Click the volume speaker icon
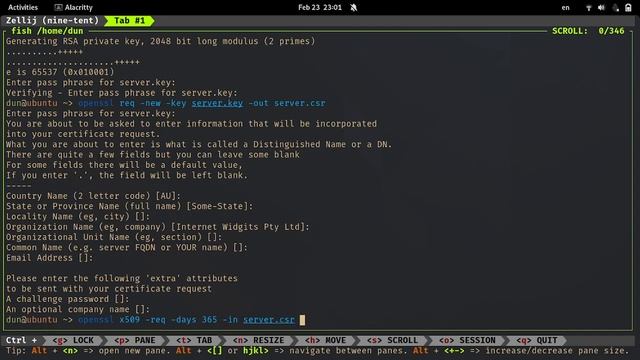This screenshot has width=640, height=360. 601,8
